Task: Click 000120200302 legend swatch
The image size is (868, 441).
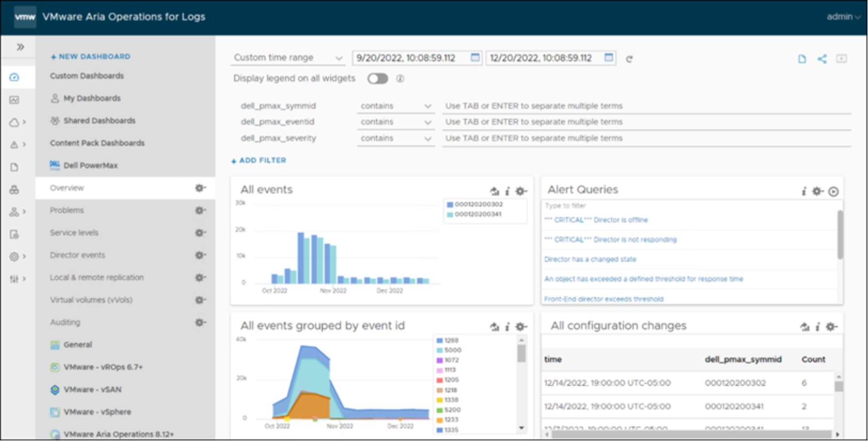Action: click(x=450, y=204)
